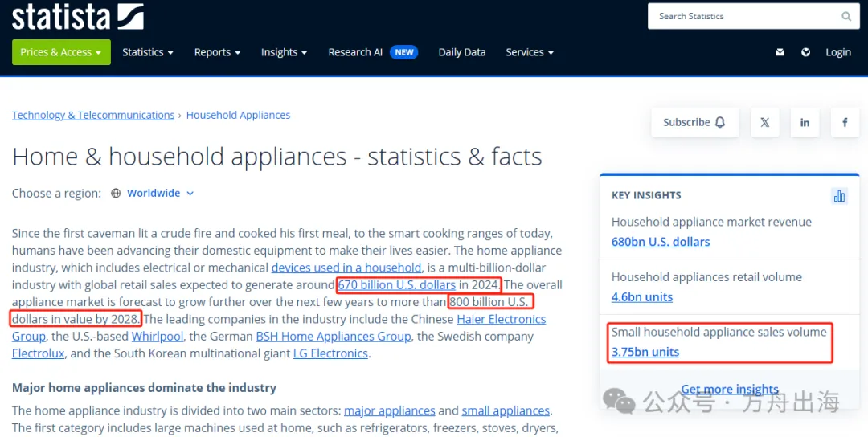Expand the Reports menu
The image size is (868, 437).
tap(217, 52)
